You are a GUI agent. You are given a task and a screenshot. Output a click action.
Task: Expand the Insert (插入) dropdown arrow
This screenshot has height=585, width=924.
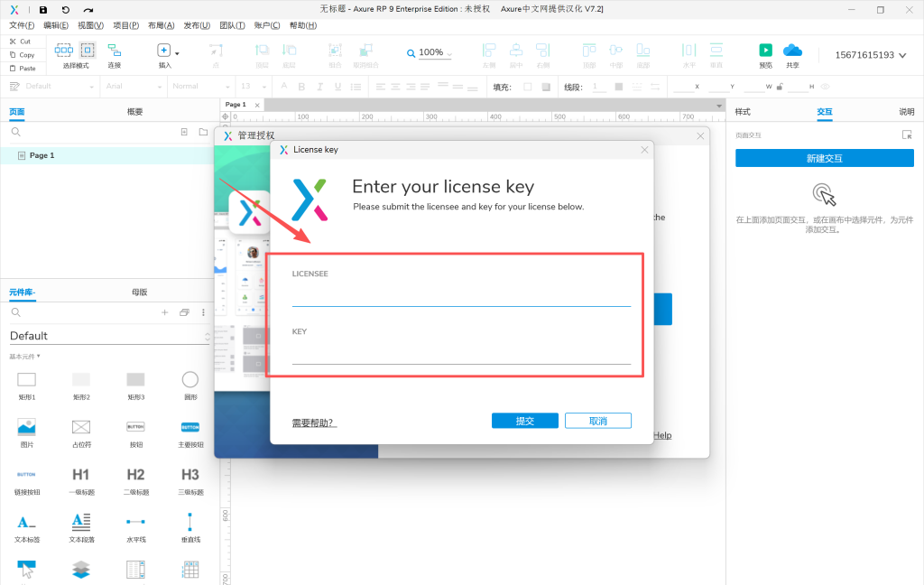[177, 53]
